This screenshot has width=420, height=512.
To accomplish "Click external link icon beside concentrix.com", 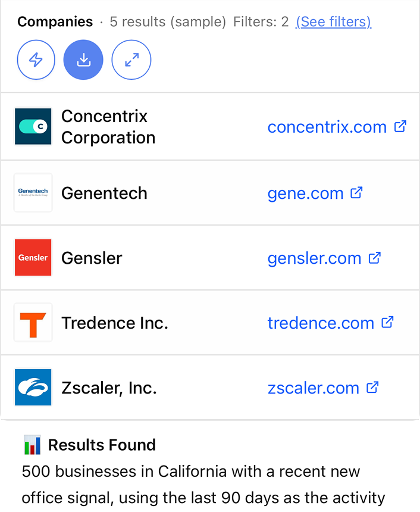I will tap(400, 126).
